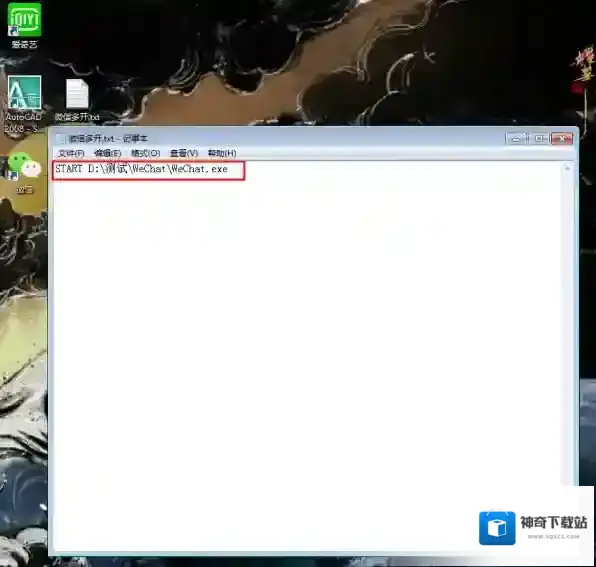The height and width of the screenshot is (567, 596).
Task: Open the 编辑(E) menu
Action: click(108, 153)
